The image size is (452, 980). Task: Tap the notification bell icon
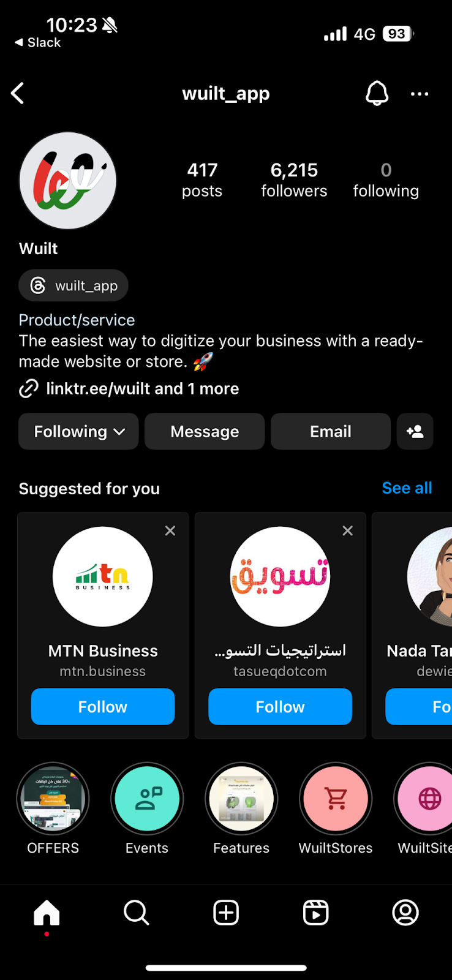pos(377,93)
